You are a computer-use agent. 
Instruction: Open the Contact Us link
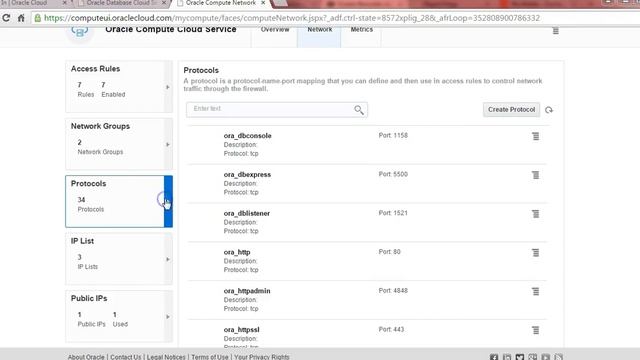(x=125, y=357)
